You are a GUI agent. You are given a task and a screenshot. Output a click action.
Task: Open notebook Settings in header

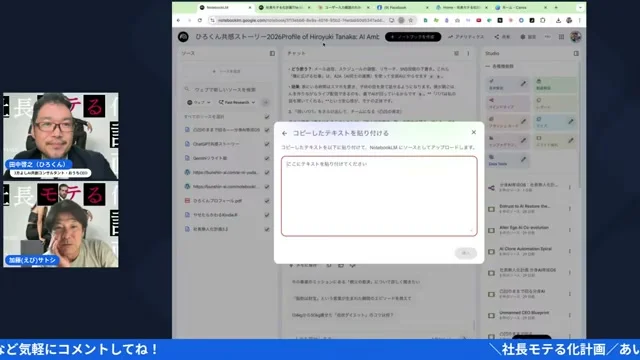click(x=528, y=37)
